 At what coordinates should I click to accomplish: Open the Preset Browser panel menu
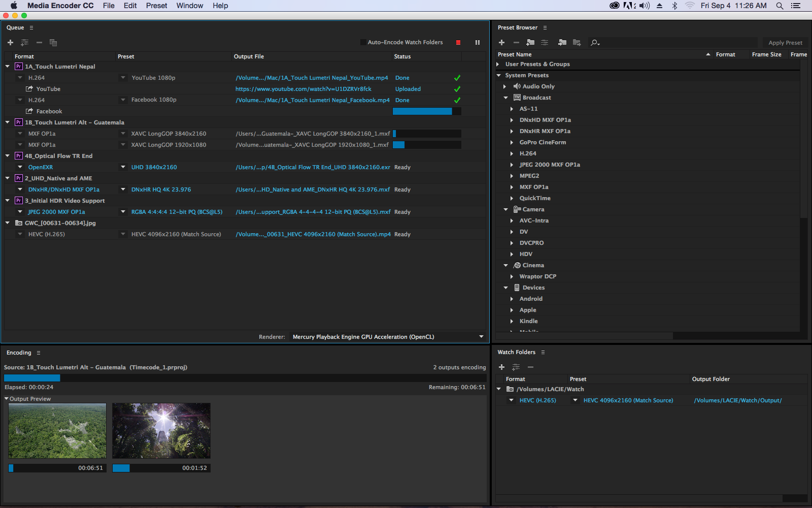pyautogui.click(x=545, y=27)
